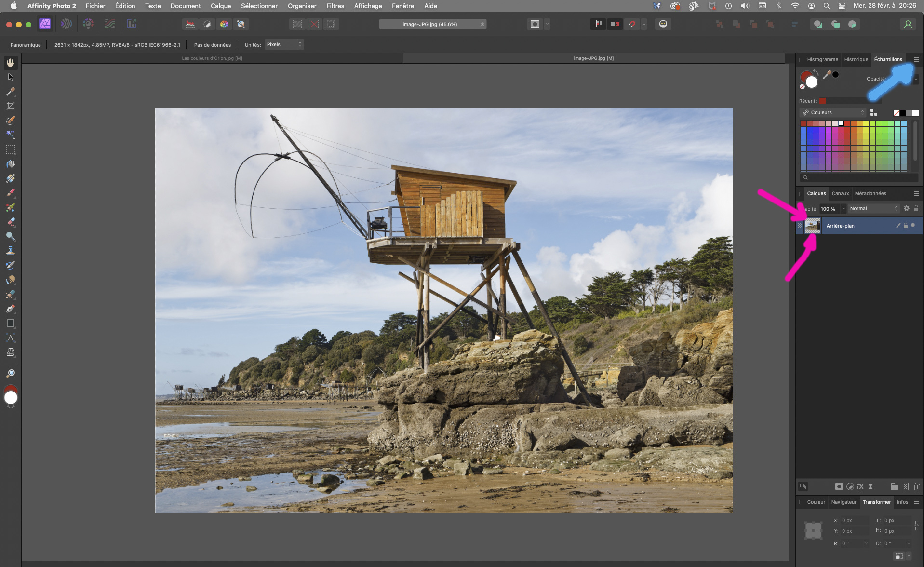This screenshot has width=924, height=567.
Task: Select the Flood Select magic wand tool
Action: click(x=11, y=135)
